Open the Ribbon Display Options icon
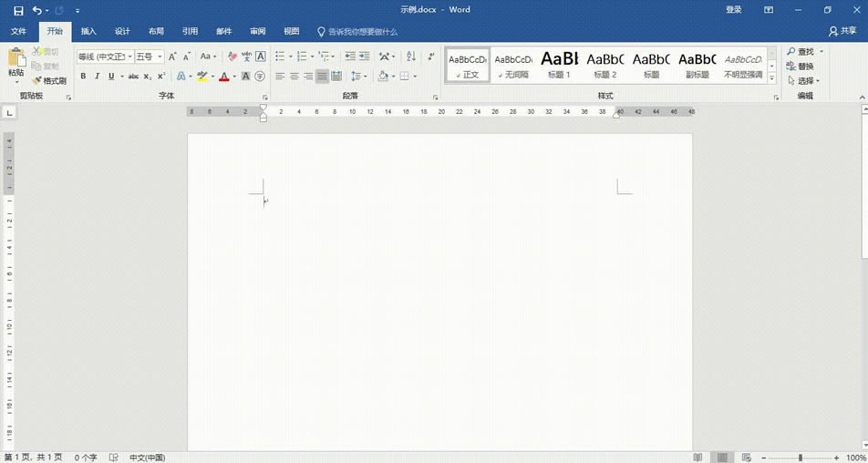Image resolution: width=868 pixels, height=463 pixels. point(769,10)
